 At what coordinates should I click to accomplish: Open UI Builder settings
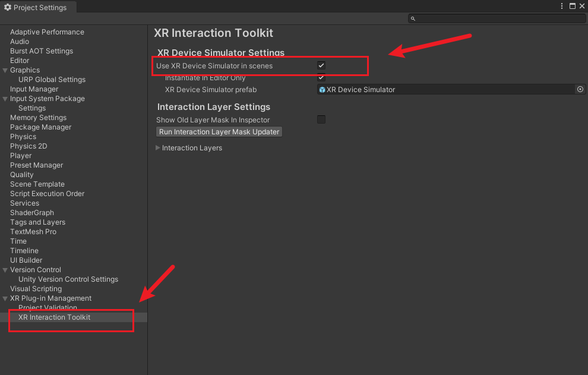tap(26, 260)
